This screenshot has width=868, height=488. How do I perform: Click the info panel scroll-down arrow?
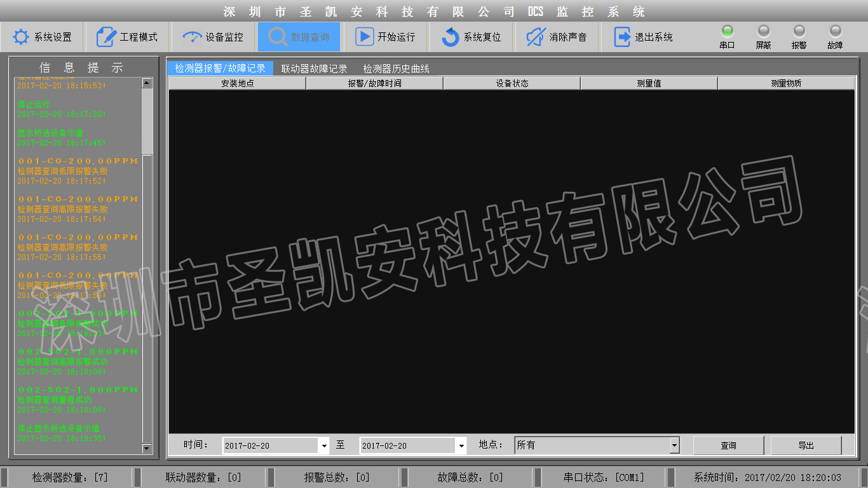147,449
